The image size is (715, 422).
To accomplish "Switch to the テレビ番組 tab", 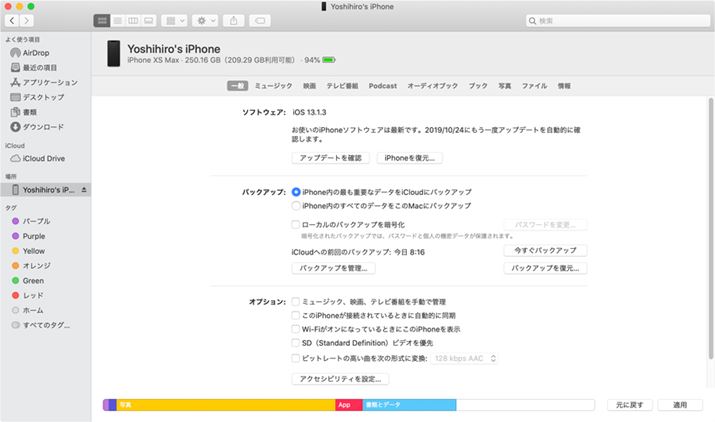I will pyautogui.click(x=342, y=86).
